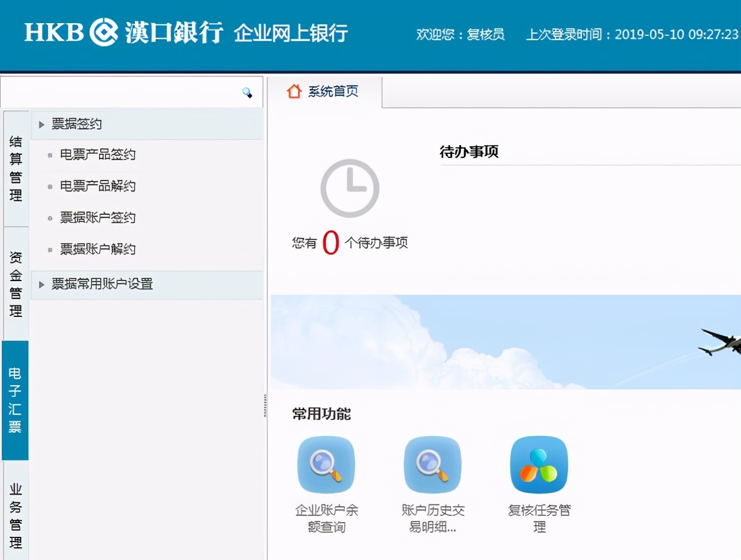Screen dimensions: 741x560
Task: Click the clock icon above 待办事项
Action: tap(350, 187)
